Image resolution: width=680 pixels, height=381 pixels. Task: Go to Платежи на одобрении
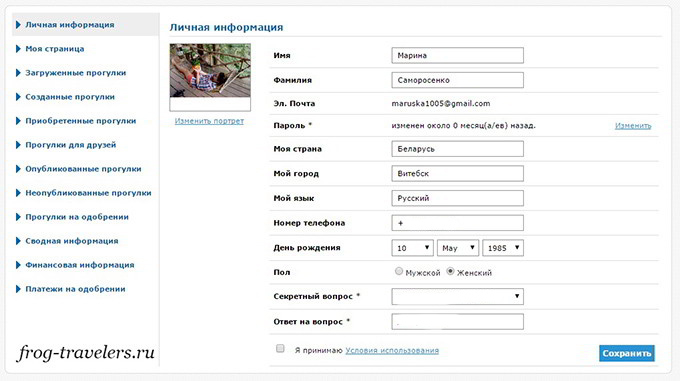click(x=75, y=289)
